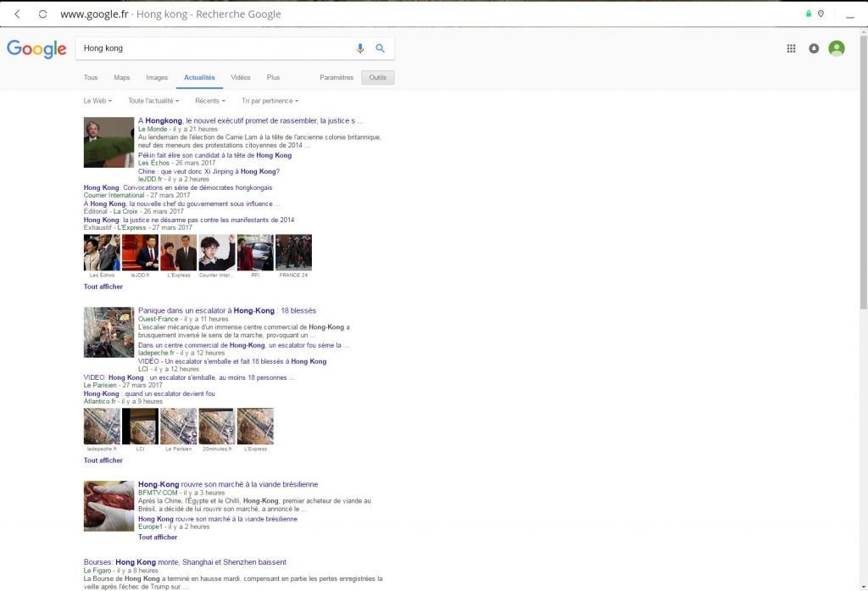Open 'Panique dans un escalator' article
Image resolution: width=868 pixels, height=591 pixels.
click(226, 310)
